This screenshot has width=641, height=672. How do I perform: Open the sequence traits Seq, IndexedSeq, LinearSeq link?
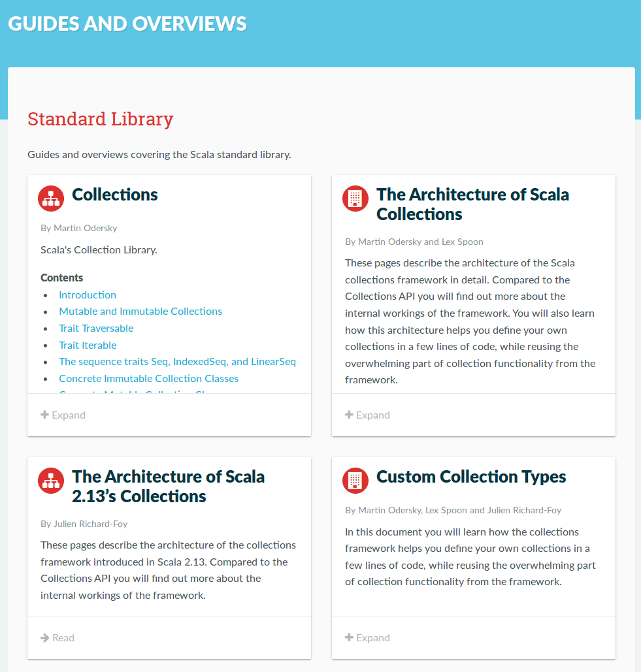point(177,362)
